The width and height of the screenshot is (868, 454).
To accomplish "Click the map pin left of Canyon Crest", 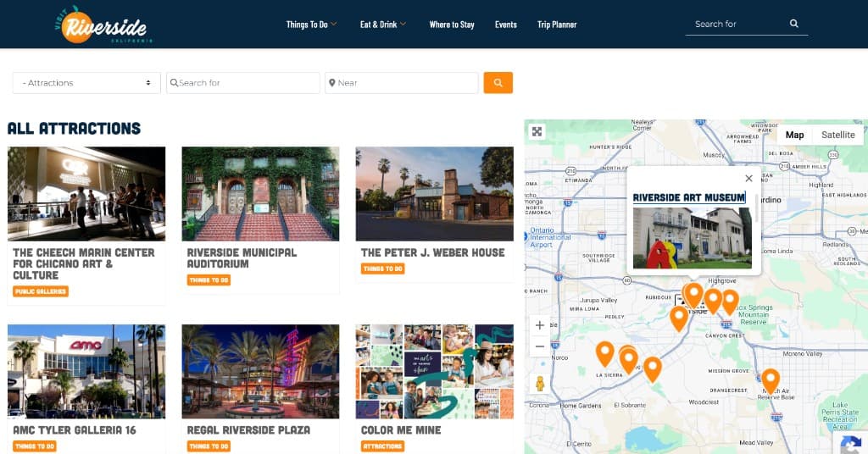I will coord(679,318).
